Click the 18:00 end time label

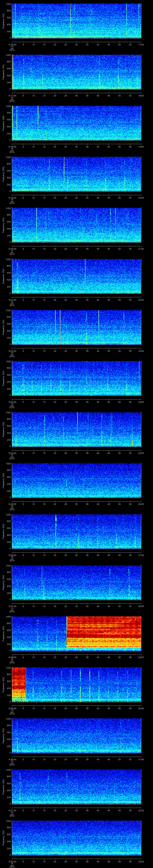141,96
